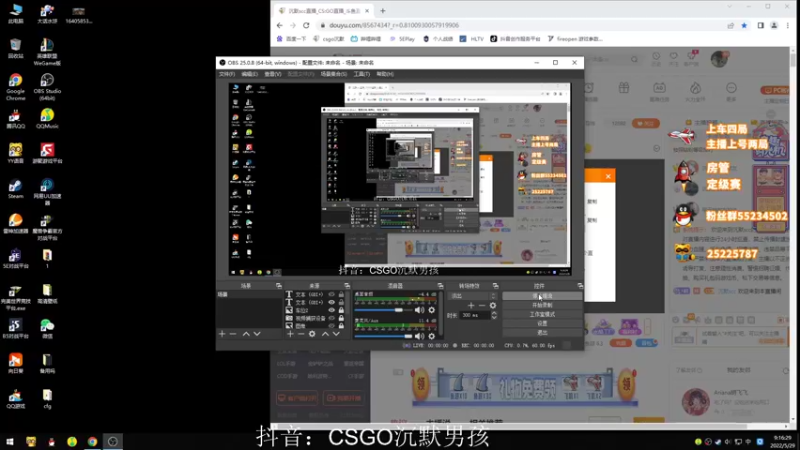Bookmark this page with the Chrome star icon

pyautogui.click(x=744, y=25)
